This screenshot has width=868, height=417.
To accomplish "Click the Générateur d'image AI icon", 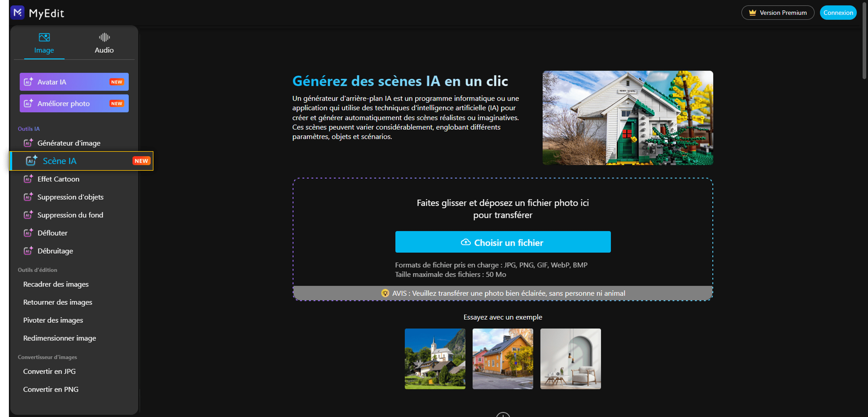I will [28, 143].
